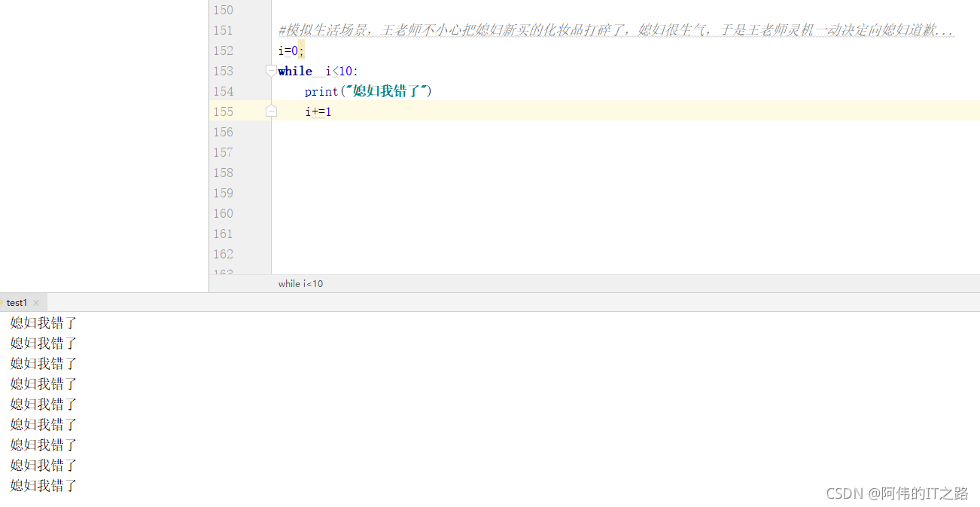The width and height of the screenshot is (980, 507).
Task: Place cursor in the comment on line 151
Action: 616,31
